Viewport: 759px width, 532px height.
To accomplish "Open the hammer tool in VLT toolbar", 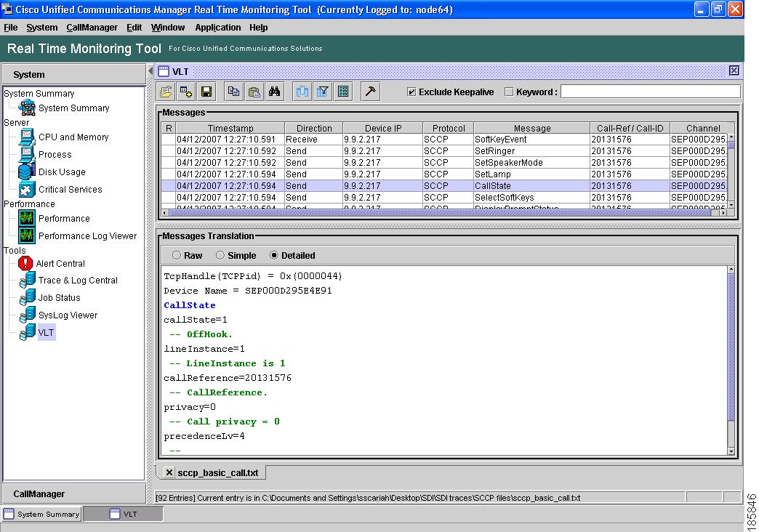I will [x=370, y=91].
